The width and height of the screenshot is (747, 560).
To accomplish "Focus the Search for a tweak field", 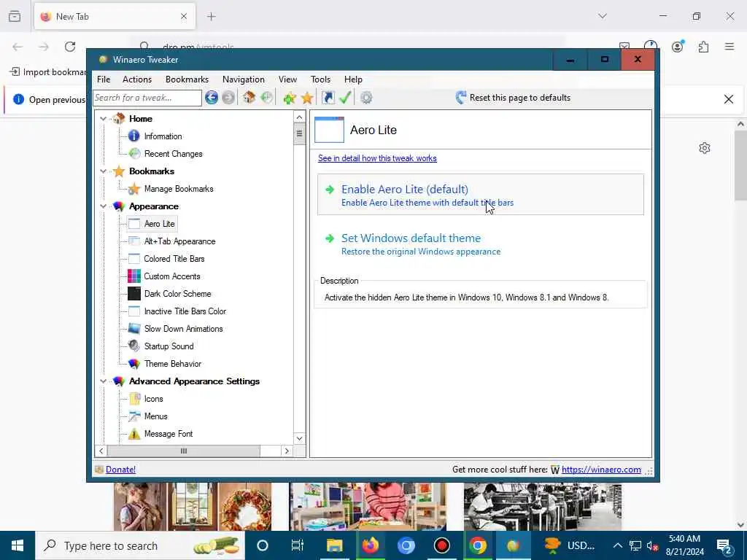I will pos(147,98).
